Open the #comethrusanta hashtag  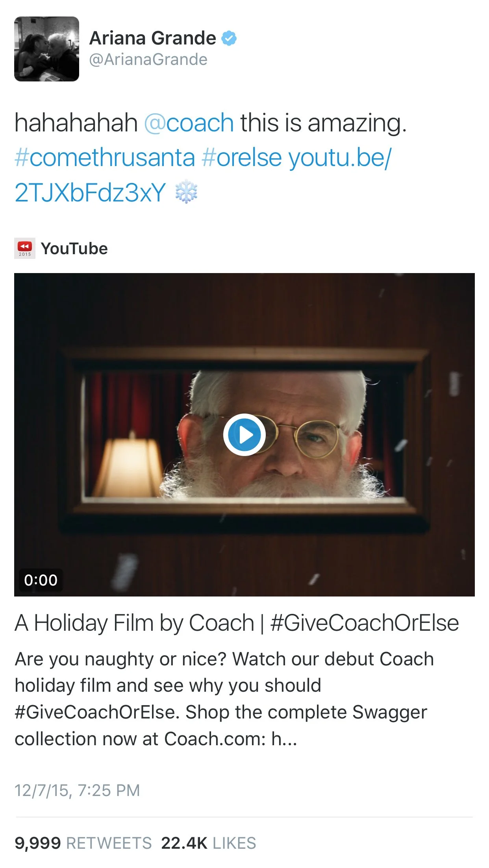(x=105, y=157)
